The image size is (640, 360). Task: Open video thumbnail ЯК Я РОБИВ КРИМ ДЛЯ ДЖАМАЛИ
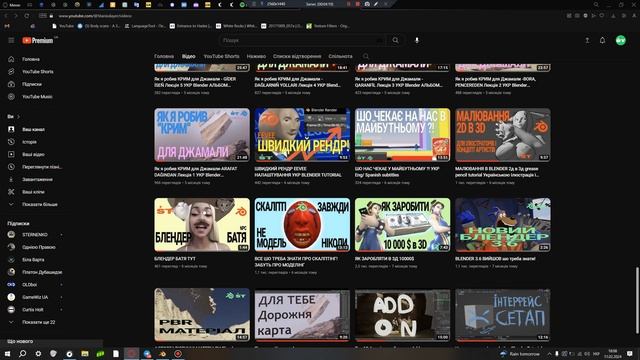pyautogui.click(x=202, y=135)
